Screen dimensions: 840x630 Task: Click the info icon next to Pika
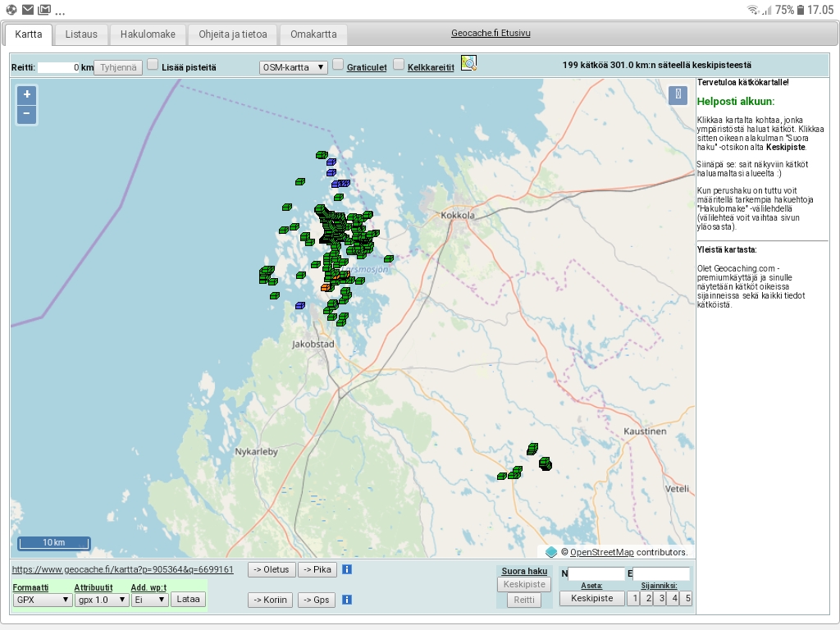point(347,569)
